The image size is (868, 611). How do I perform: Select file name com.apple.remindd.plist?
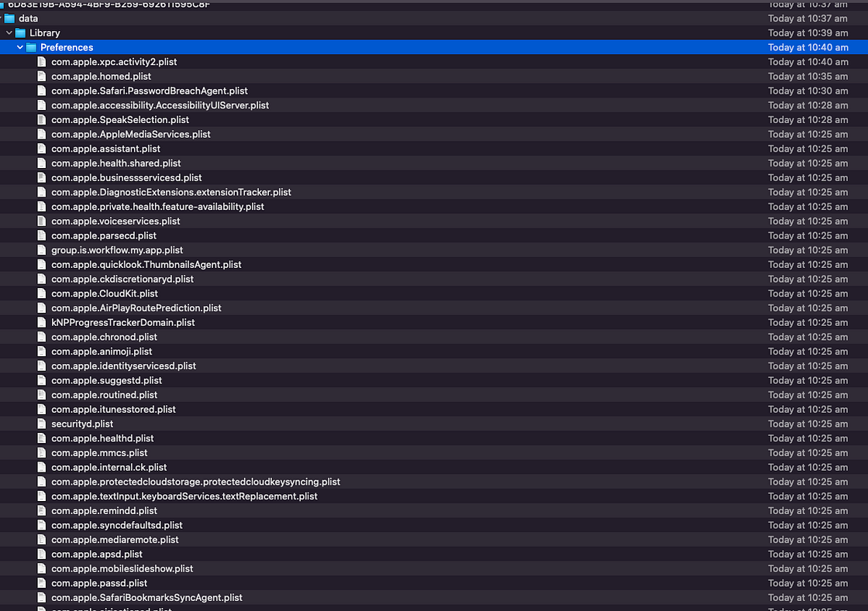[104, 511]
